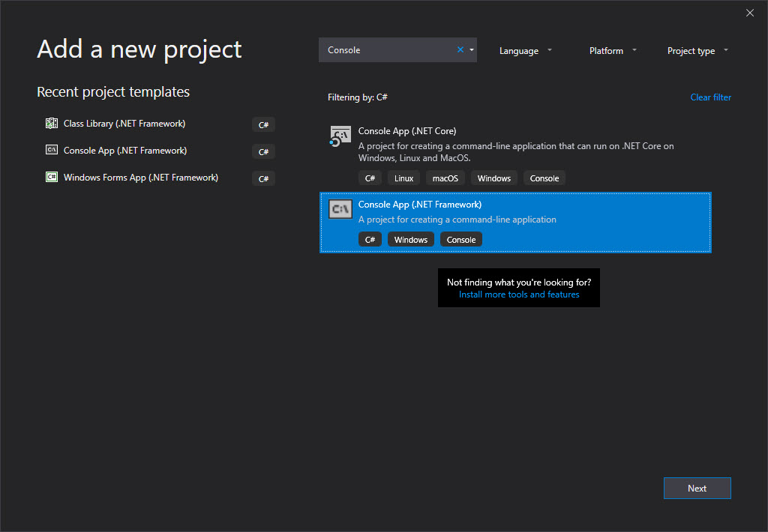Click the Recent project templates heading
This screenshot has height=532, width=768.
[x=113, y=91]
